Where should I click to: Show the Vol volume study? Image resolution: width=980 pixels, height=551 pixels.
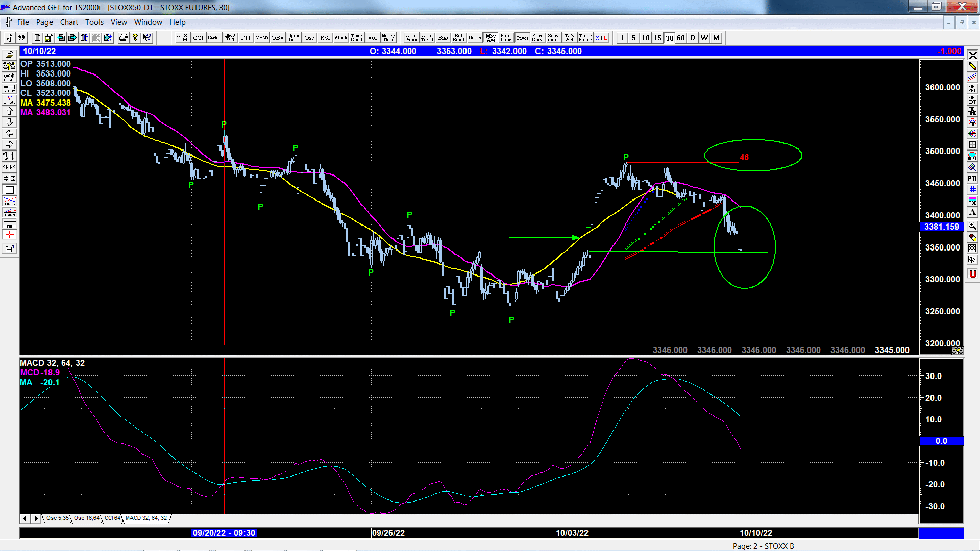[x=372, y=38]
